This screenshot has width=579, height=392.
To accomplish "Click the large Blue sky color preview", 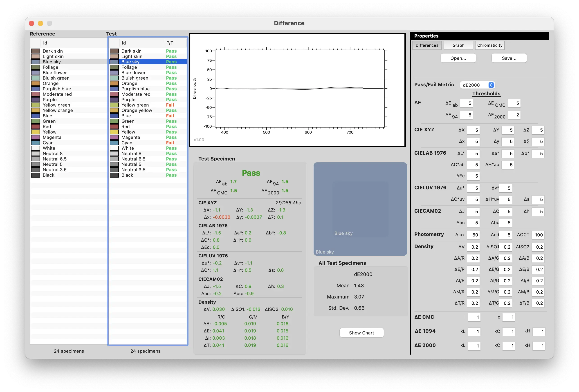I will [x=360, y=209].
